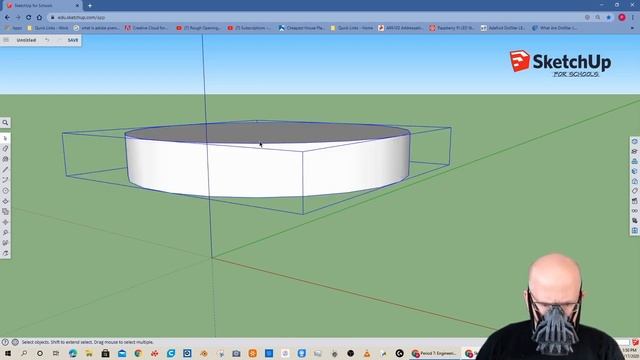Screen dimensions: 640x360
Task: Open the Apps bookmark
Action: (x=13, y=28)
